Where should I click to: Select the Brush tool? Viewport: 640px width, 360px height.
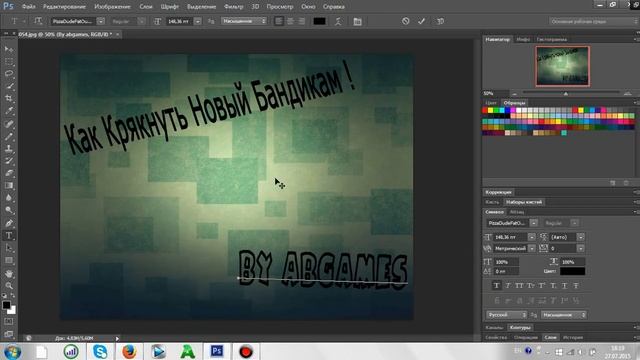coord(9,136)
